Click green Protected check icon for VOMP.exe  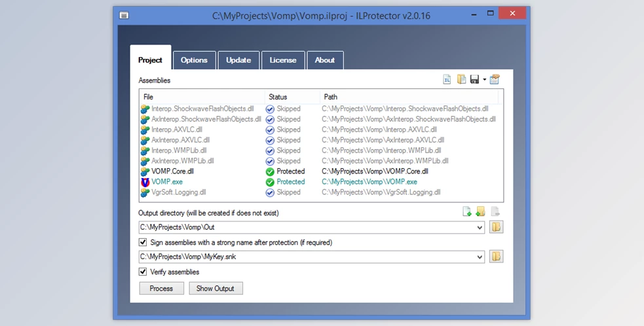[270, 182]
